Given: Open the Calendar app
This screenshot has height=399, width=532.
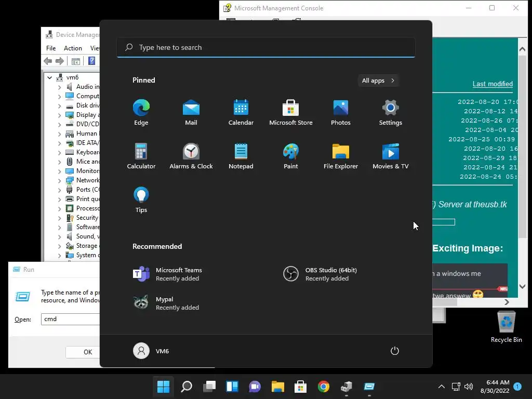Looking at the screenshot, I should (x=241, y=113).
